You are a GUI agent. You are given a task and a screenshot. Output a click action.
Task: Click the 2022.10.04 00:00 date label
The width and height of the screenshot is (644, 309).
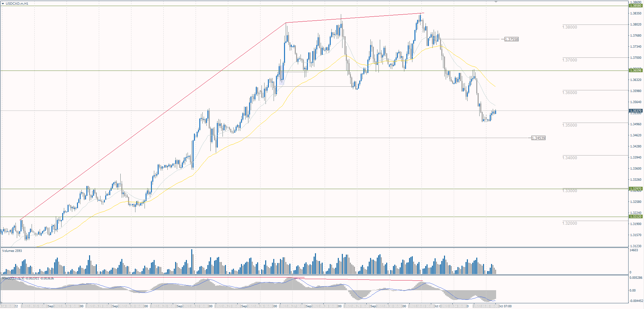[x=454, y=306]
